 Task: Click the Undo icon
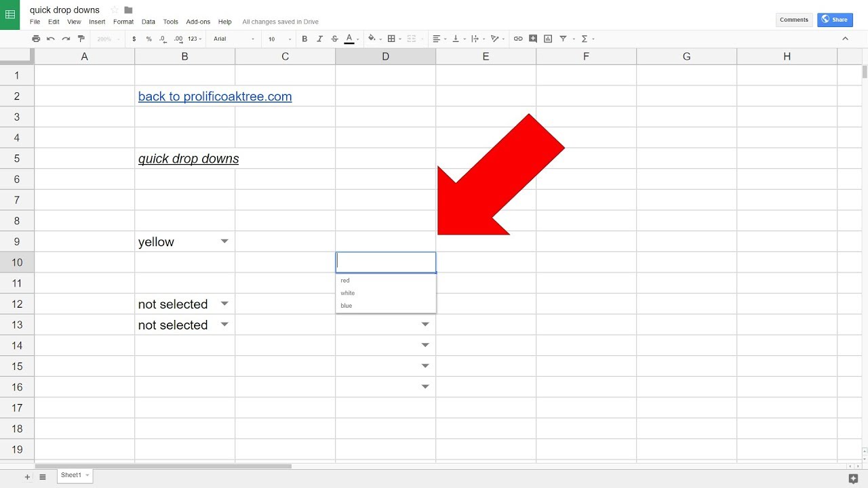tap(49, 39)
